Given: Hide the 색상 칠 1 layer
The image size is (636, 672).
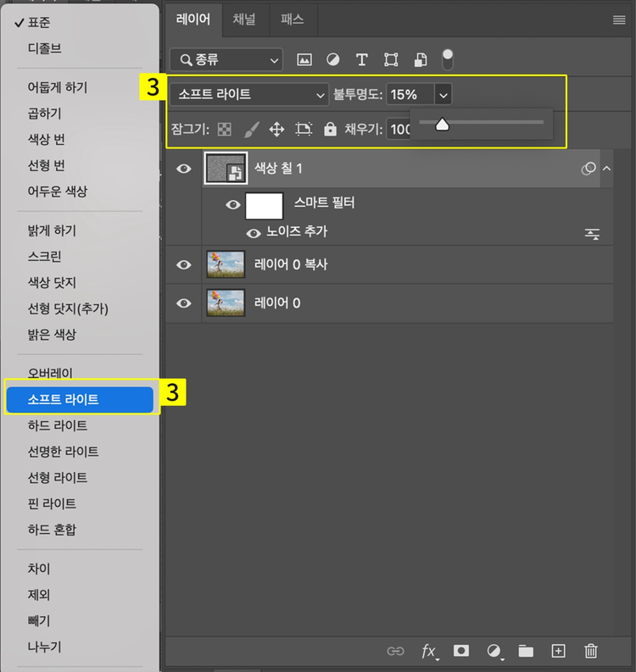Looking at the screenshot, I should coord(183,169).
